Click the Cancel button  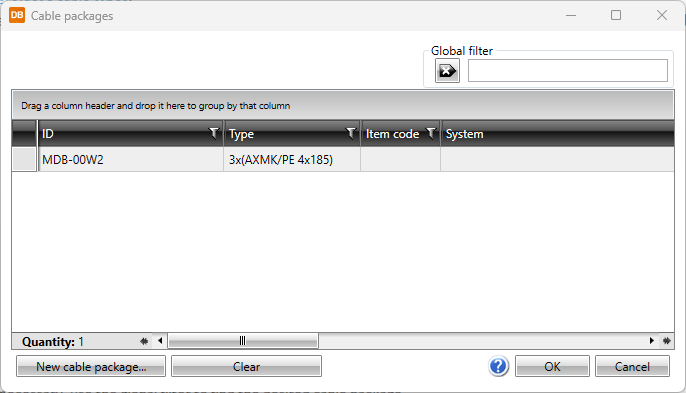point(632,366)
